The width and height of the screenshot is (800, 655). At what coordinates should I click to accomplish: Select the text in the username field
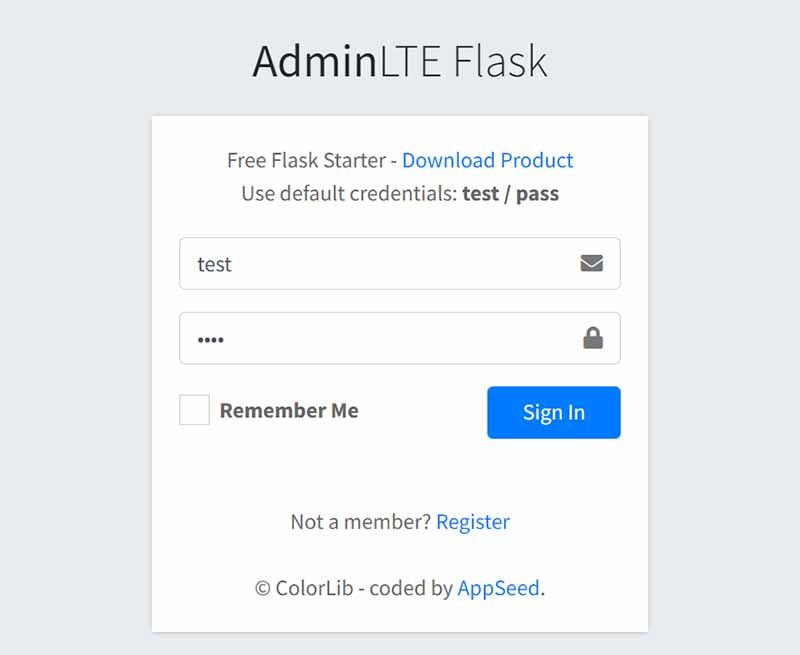pos(215,263)
